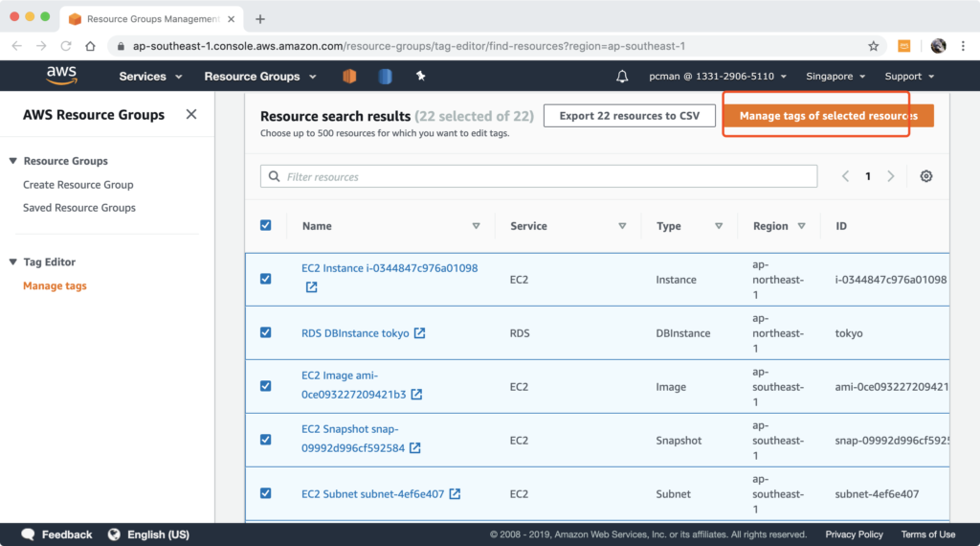Open the blue service shortcut in the navigation bar
The image size is (980, 546).
point(385,77)
